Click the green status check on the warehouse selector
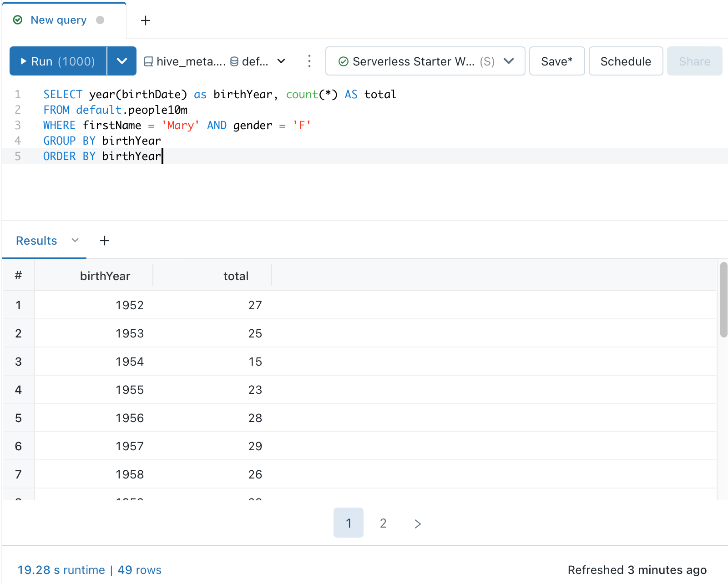728x584 pixels. pos(344,61)
